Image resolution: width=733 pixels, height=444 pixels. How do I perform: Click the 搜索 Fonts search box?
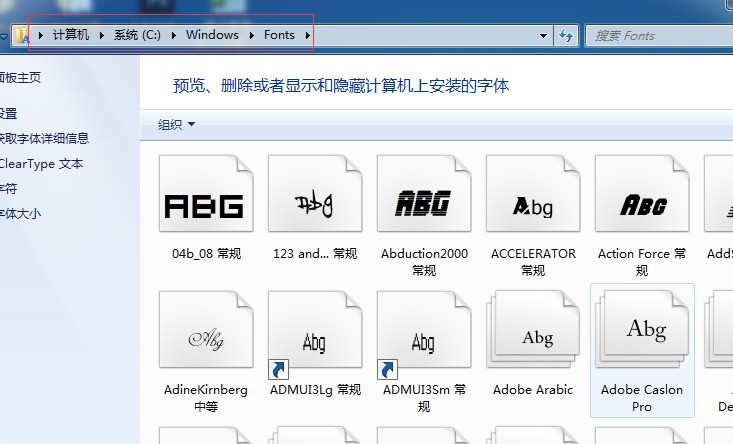click(659, 36)
